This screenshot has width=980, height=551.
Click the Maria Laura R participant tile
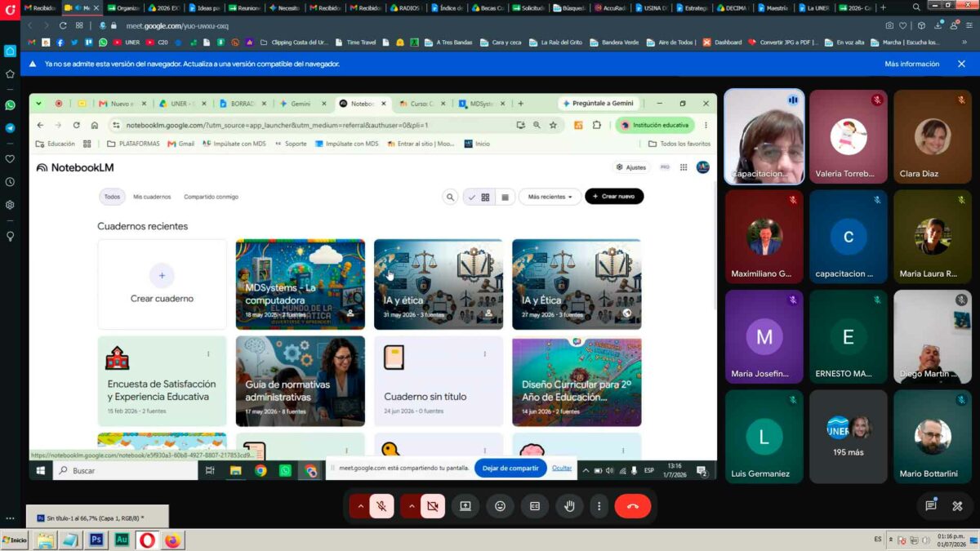(933, 237)
